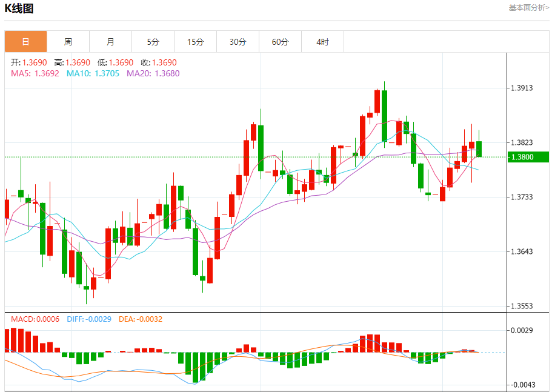Open the 60分 timeframe tab
This screenshot has height=392, width=552.
pyautogui.click(x=280, y=42)
